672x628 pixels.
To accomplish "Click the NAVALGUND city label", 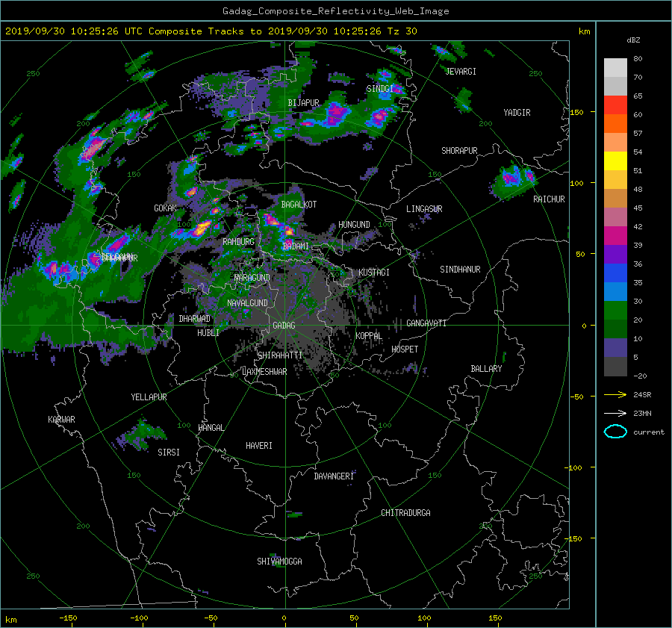I will [x=247, y=303].
